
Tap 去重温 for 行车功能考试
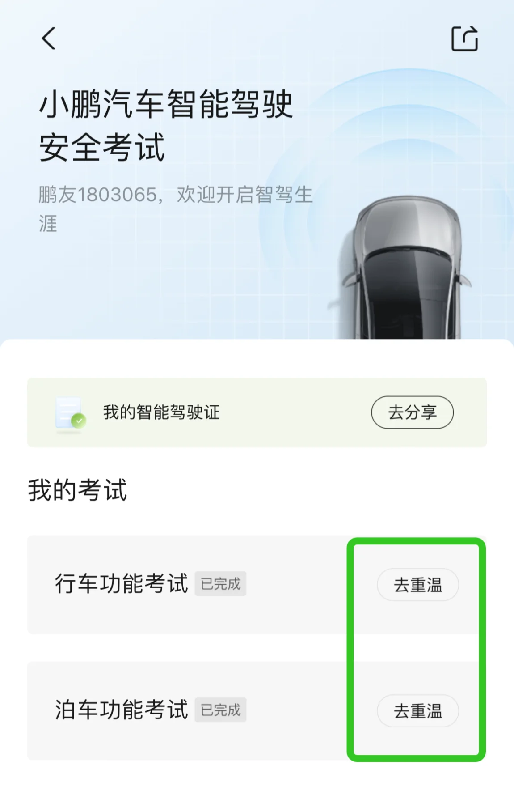click(417, 585)
